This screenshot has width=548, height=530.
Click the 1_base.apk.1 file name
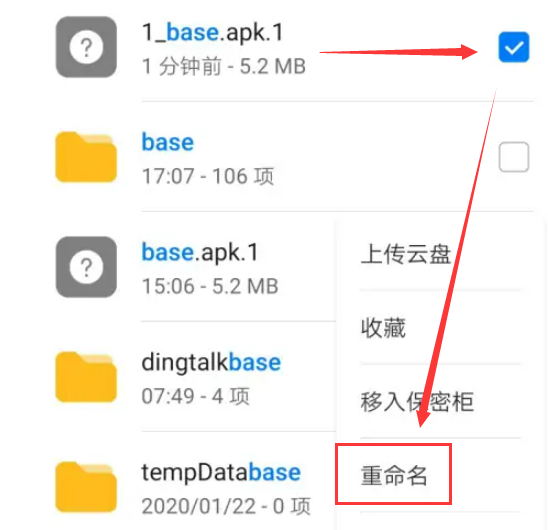(212, 33)
